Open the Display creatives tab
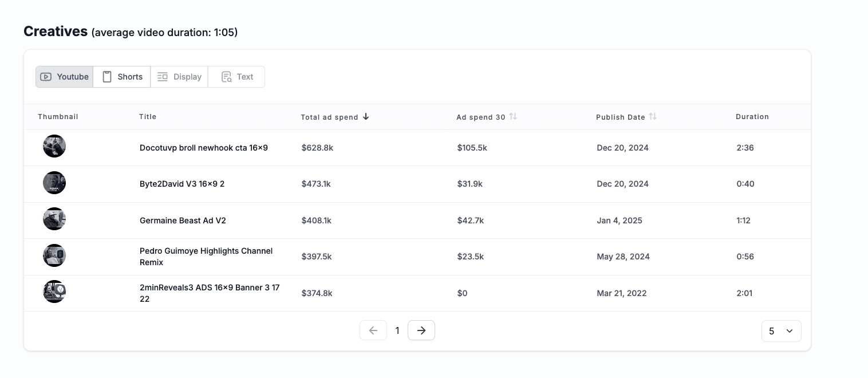This screenshot has height=378, width=868. click(x=179, y=77)
